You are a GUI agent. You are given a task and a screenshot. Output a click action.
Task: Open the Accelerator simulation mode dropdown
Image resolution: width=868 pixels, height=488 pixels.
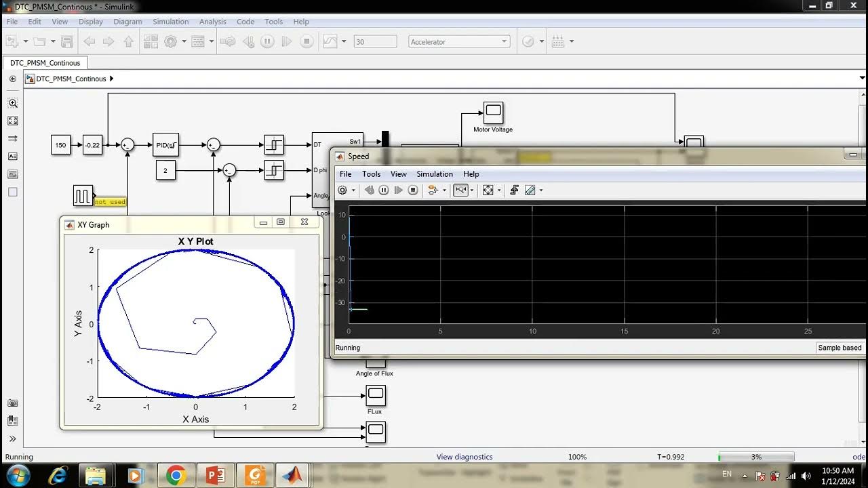(459, 41)
